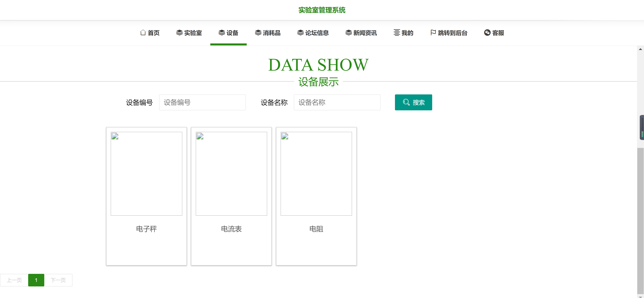Click the layers icon beside 论坛信息
Image resolution: width=644 pixels, height=298 pixels.
coord(300,33)
